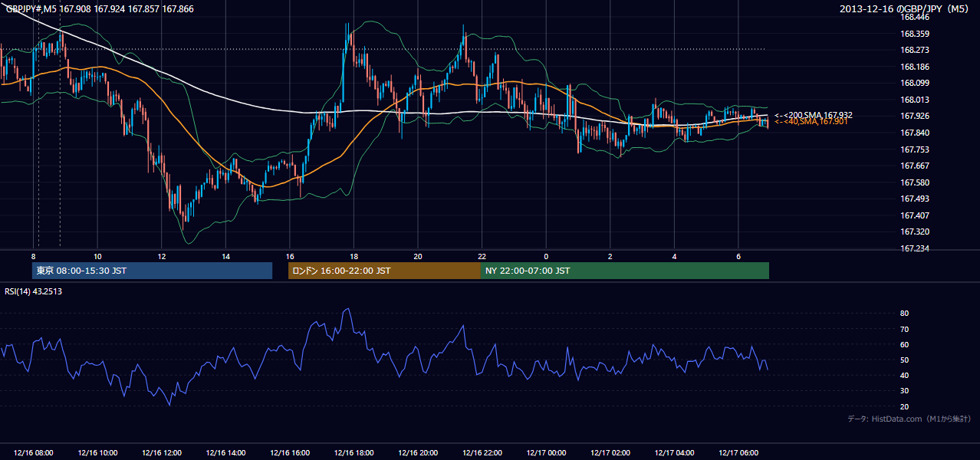Click price axis label 167.493
The width and height of the screenshot is (980, 460).
[x=915, y=199]
